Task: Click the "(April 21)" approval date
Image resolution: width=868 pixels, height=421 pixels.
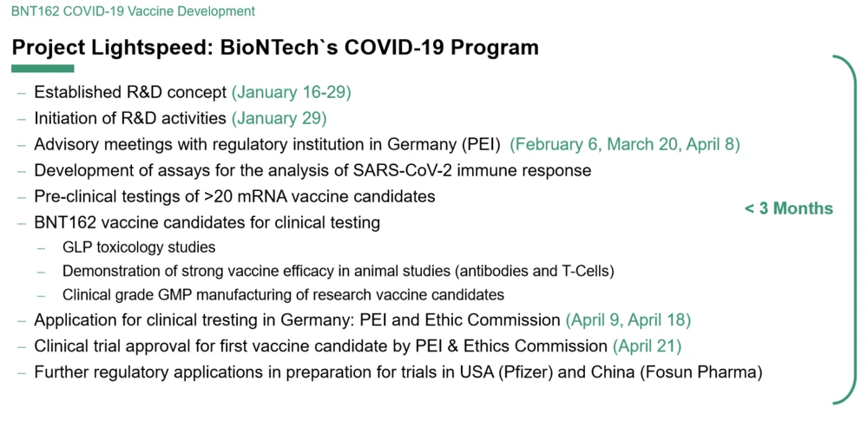Action: click(647, 346)
